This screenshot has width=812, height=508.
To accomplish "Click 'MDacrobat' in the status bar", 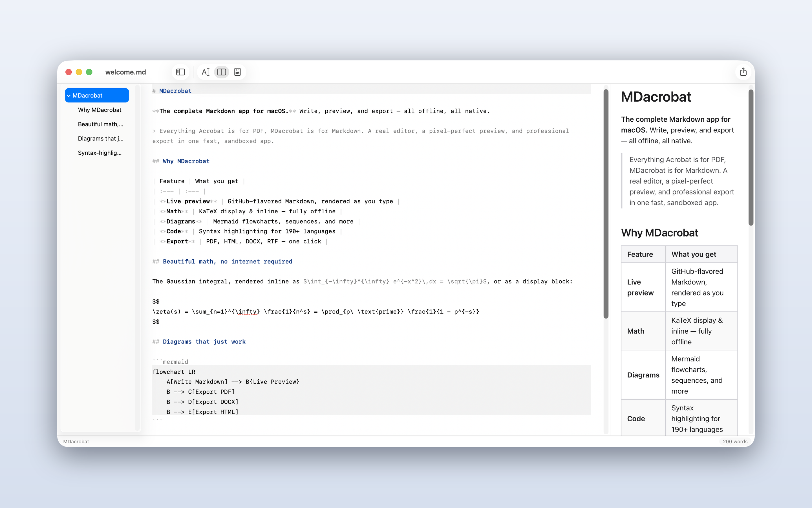I will tap(76, 441).
